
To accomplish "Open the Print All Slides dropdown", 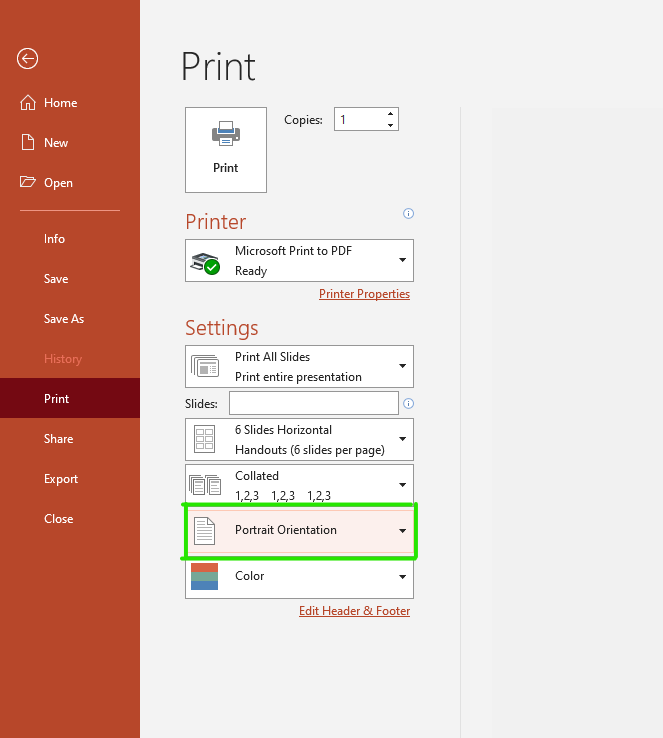I will (x=402, y=366).
